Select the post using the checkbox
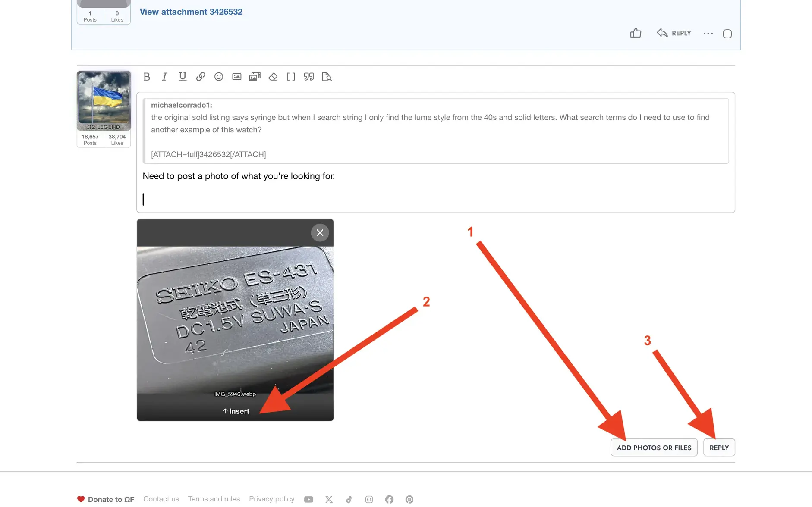812x507 pixels. 727,34
